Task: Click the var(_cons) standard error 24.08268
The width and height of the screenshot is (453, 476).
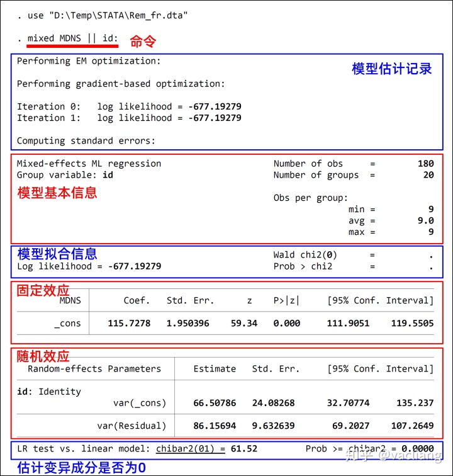Action: (x=274, y=403)
